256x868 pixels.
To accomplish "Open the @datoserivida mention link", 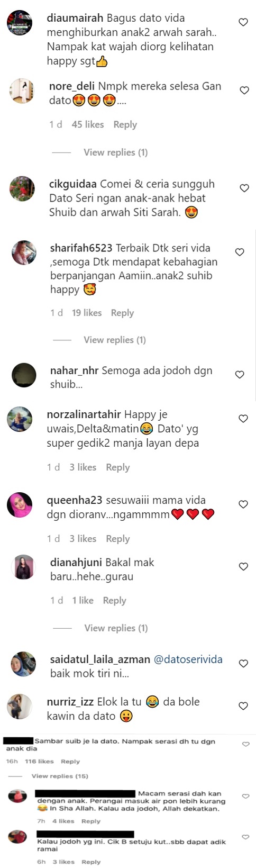I will tap(188, 659).
